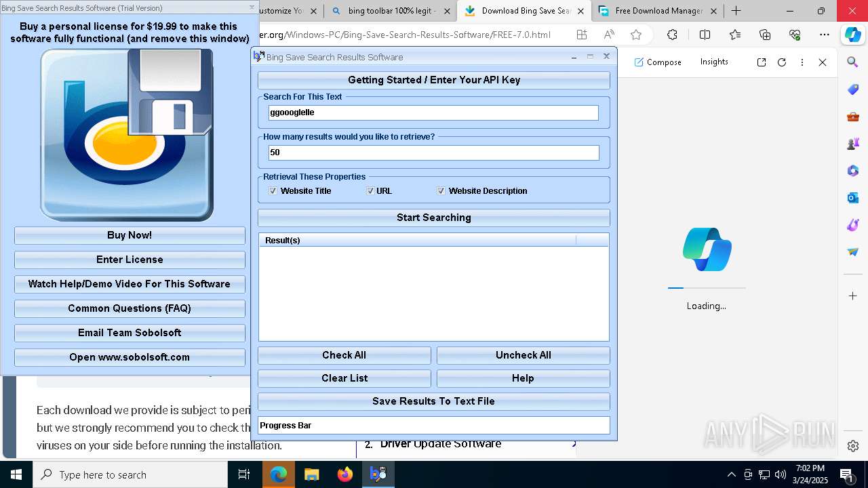Screen dimensions: 868x488
Task: Select the Download Bing Save Search tab
Action: (x=523, y=11)
